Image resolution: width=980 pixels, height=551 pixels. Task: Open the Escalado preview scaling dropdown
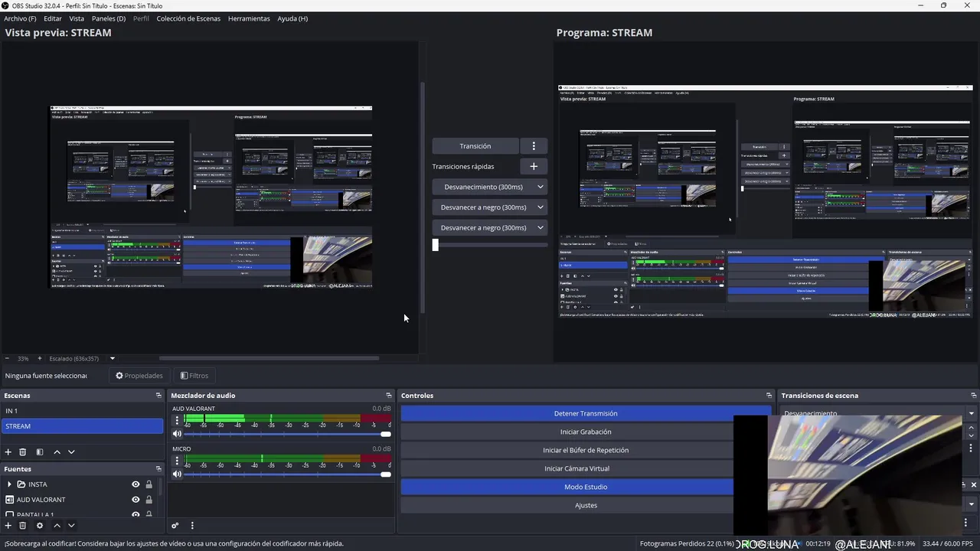(113, 358)
